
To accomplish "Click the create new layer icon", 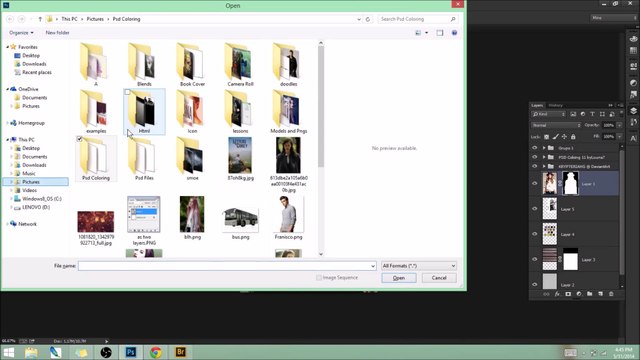I will (600, 294).
